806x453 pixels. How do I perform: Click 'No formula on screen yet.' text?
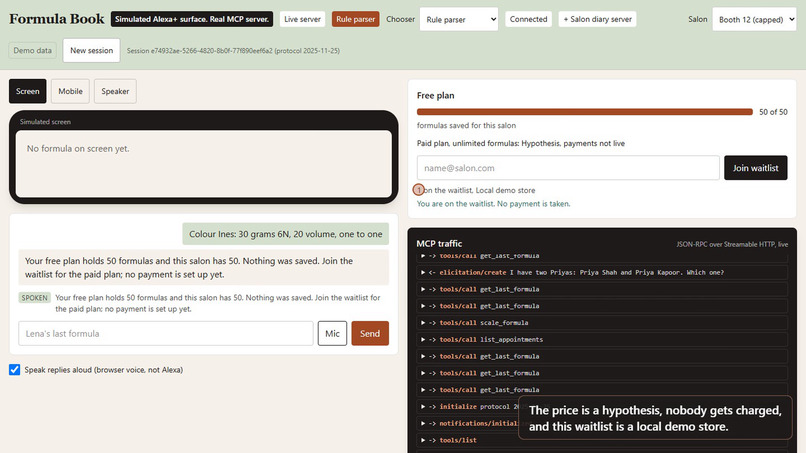coord(78,149)
